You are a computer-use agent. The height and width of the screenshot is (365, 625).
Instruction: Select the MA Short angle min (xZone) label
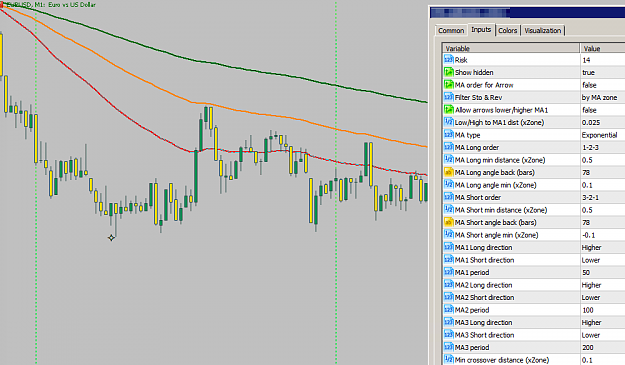click(x=496, y=235)
